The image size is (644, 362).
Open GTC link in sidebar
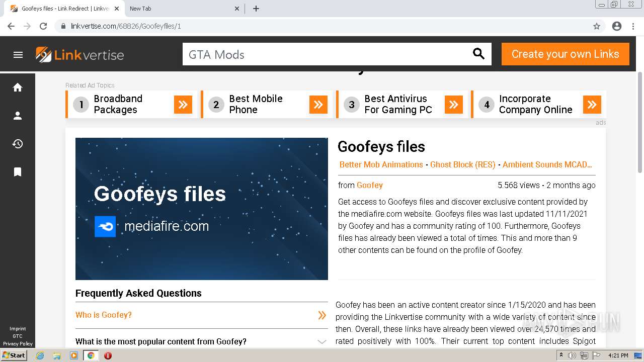coord(18,336)
